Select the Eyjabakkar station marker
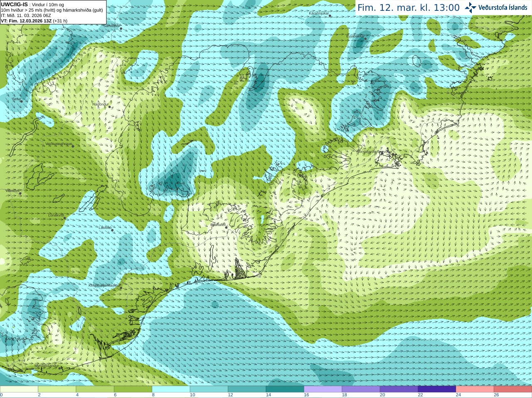 tap(366, 38)
